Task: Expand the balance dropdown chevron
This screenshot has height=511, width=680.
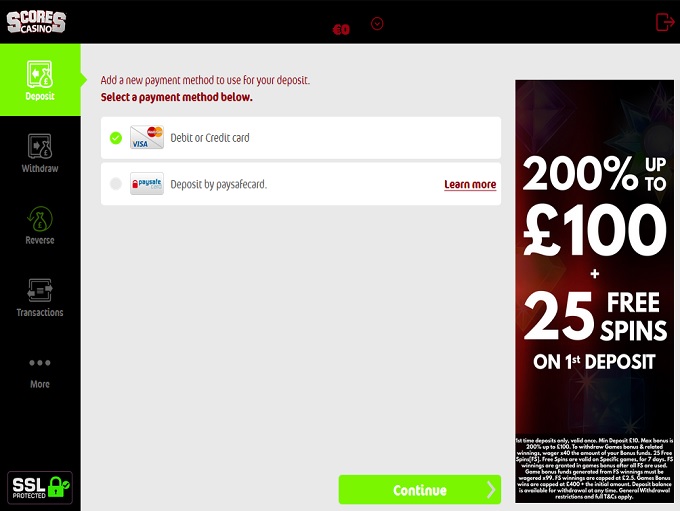Action: click(377, 23)
